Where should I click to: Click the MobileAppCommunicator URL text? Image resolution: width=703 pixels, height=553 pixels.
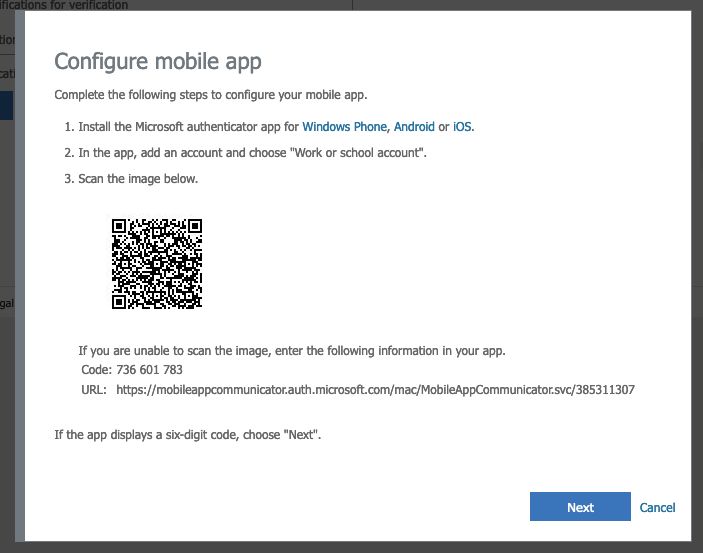375,389
